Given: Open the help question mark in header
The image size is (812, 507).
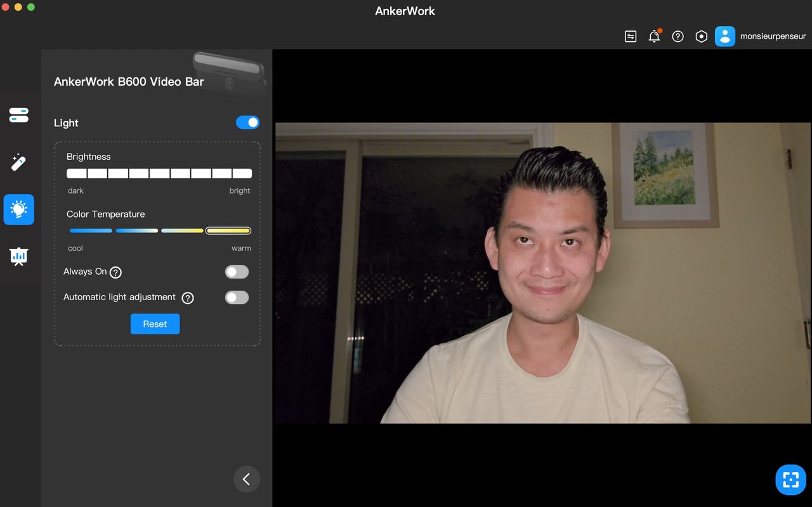Looking at the screenshot, I should tap(678, 37).
